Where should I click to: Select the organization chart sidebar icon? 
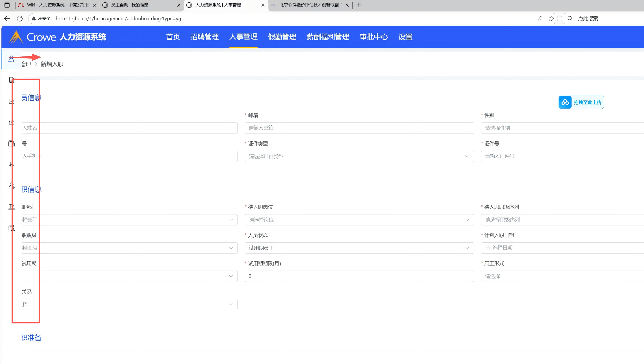(x=11, y=165)
